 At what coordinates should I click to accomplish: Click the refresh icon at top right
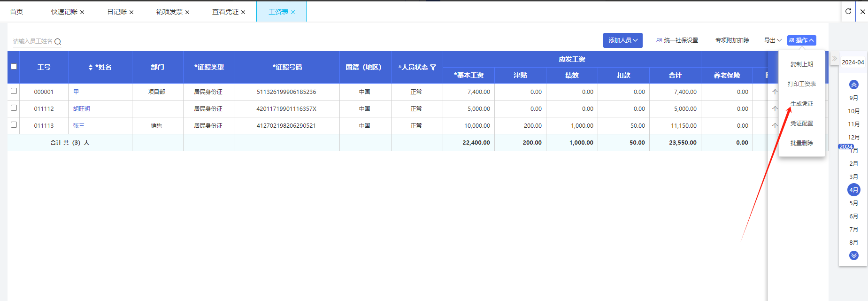point(848,11)
